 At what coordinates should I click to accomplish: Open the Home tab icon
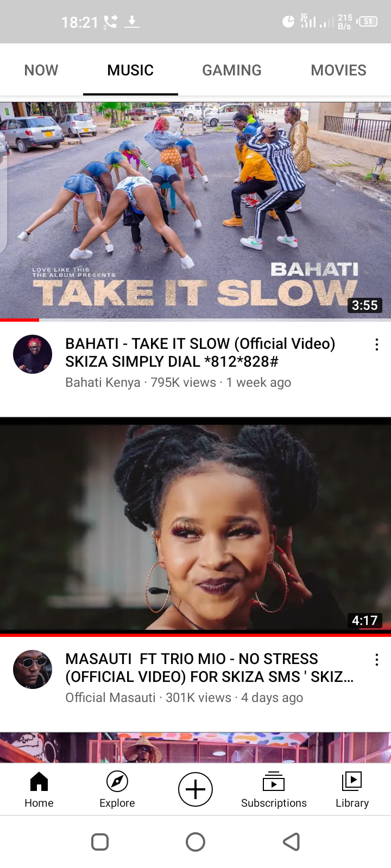pos(39,782)
